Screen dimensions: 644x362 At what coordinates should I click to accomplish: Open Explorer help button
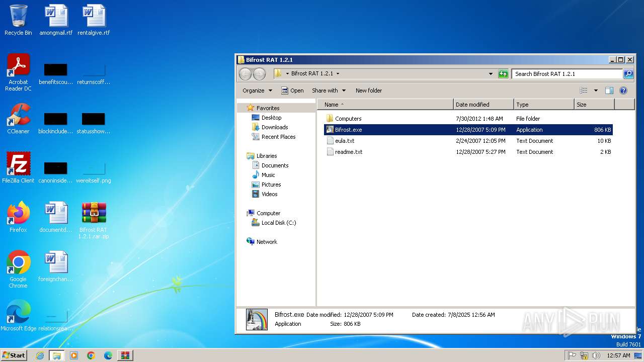pos(623,90)
